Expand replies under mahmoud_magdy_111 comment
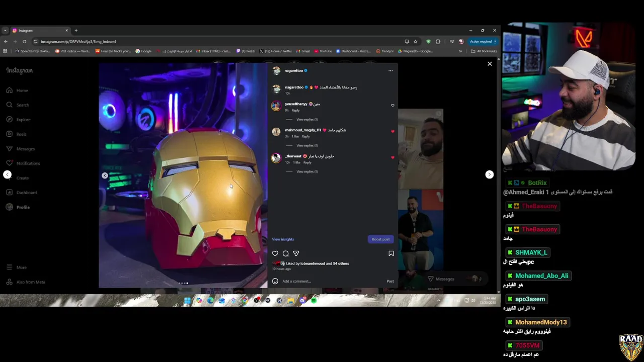 click(307, 146)
